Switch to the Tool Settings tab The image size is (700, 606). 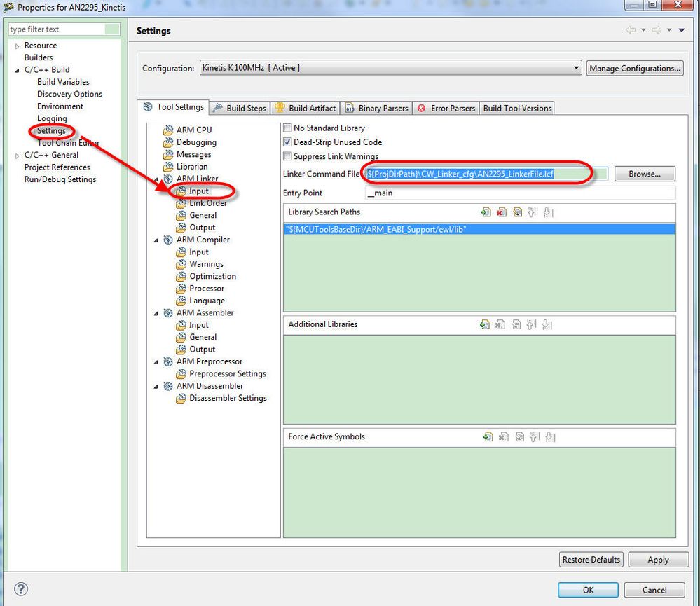(173, 107)
